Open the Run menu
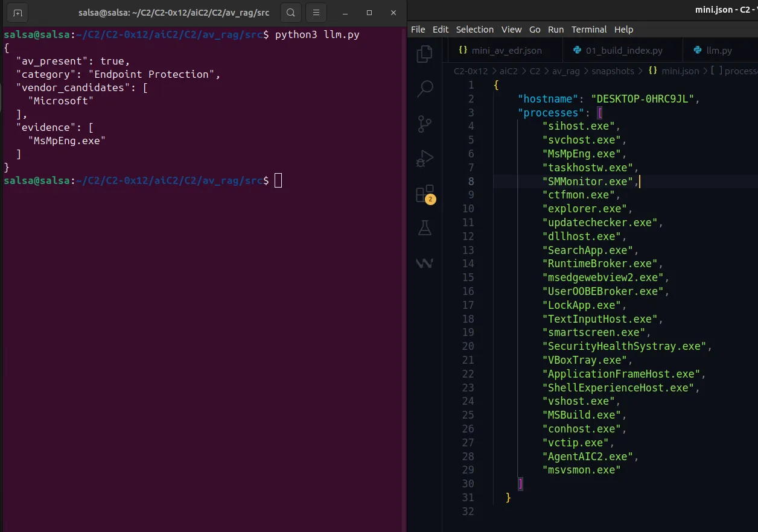 point(556,29)
